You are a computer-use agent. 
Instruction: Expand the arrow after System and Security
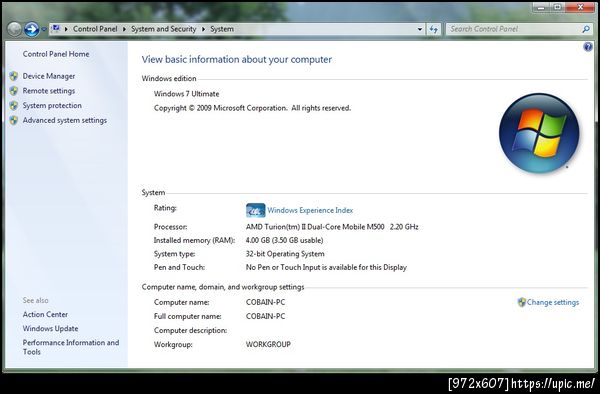click(203, 29)
